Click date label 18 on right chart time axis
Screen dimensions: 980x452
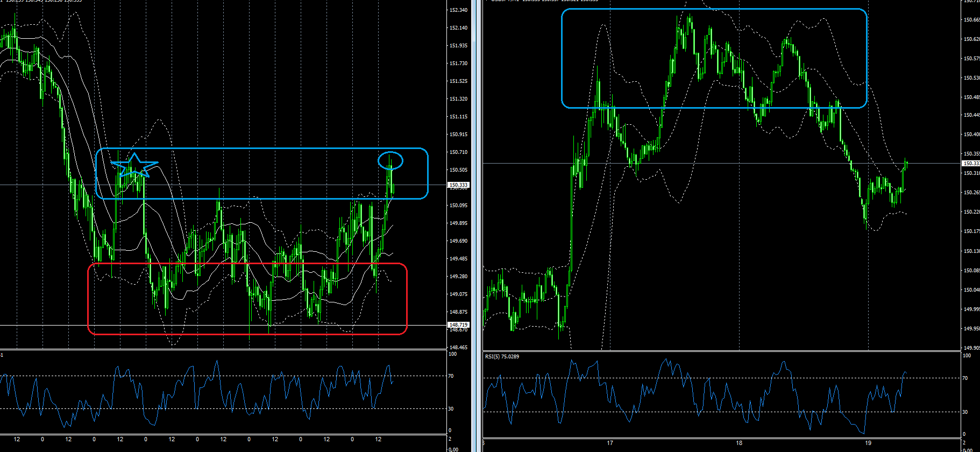pos(739,443)
